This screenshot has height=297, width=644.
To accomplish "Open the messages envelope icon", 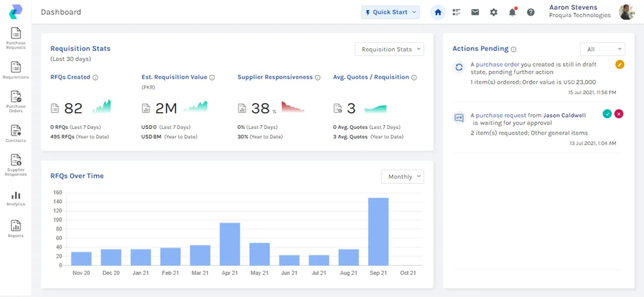I will 475,12.
